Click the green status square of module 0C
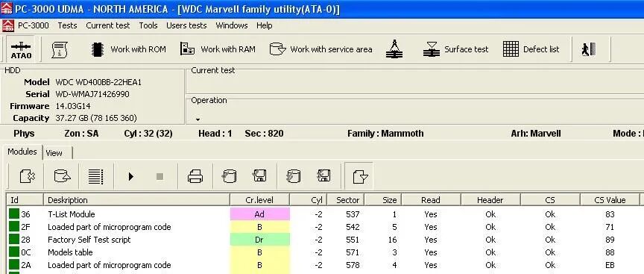Viewport: 644px width, 274px height. coord(14,252)
